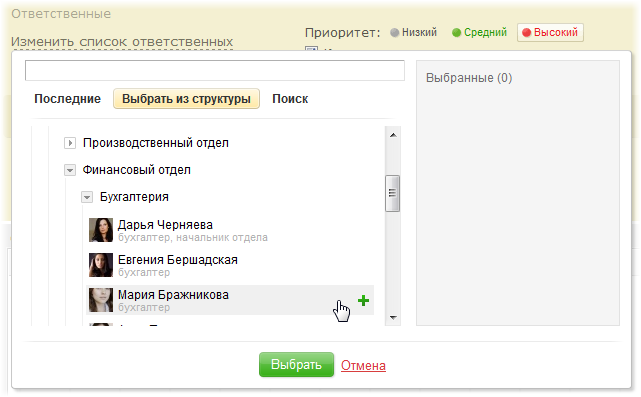Select employee name Евгения Бершадская
The image size is (641, 397).
point(178,260)
